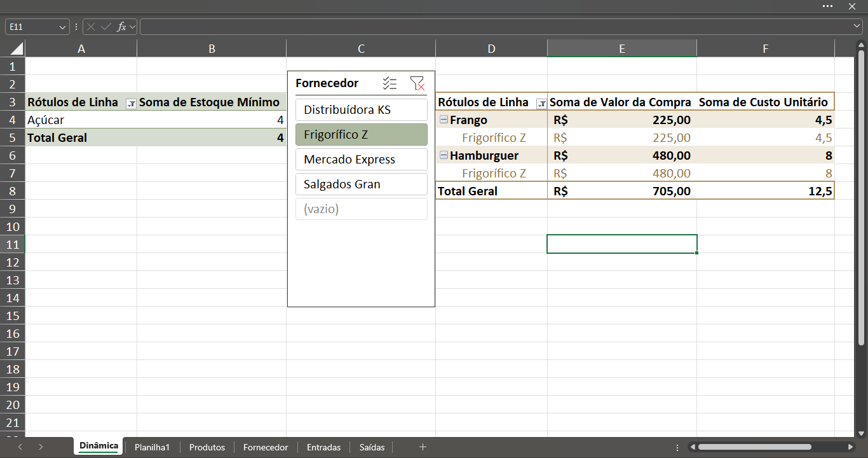868x458 pixels.
Task: Click next sheet navigation arrow
Action: pos(41,447)
